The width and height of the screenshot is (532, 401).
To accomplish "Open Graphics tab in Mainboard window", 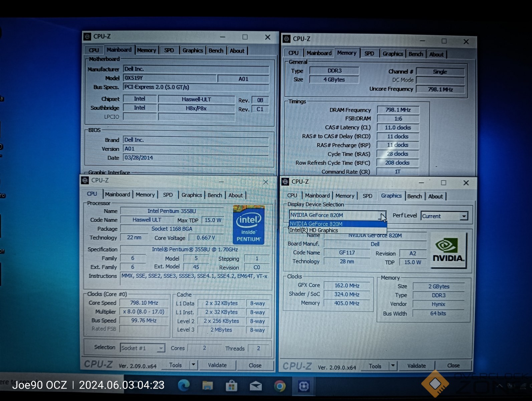I will pos(193,50).
